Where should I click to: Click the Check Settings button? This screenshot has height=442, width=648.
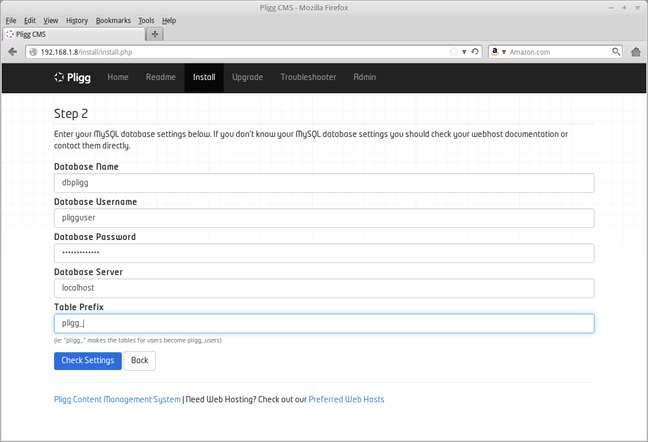(88, 361)
